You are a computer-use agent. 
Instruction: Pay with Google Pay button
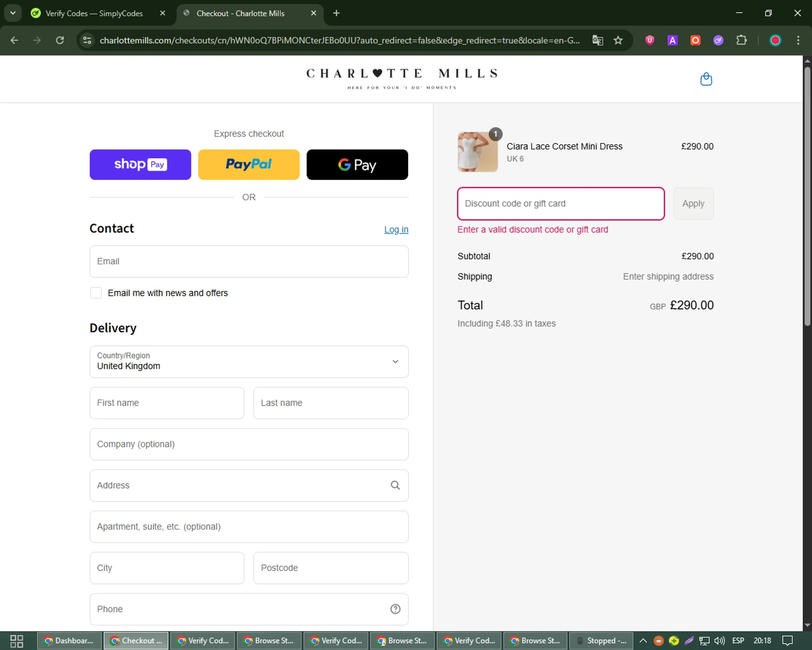coord(357,165)
